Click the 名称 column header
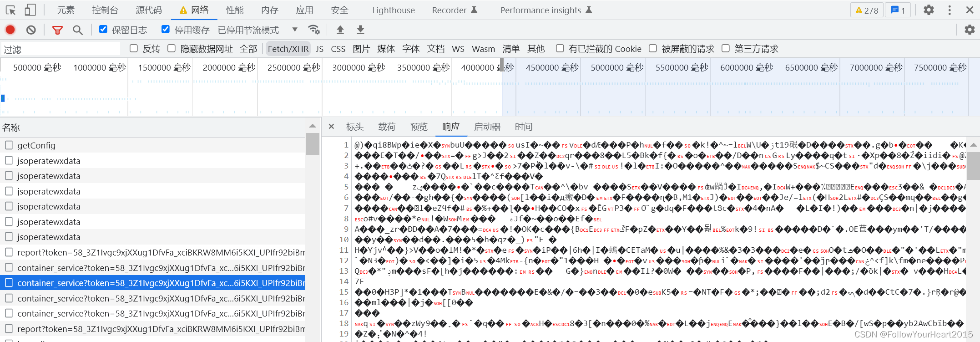 [152, 128]
